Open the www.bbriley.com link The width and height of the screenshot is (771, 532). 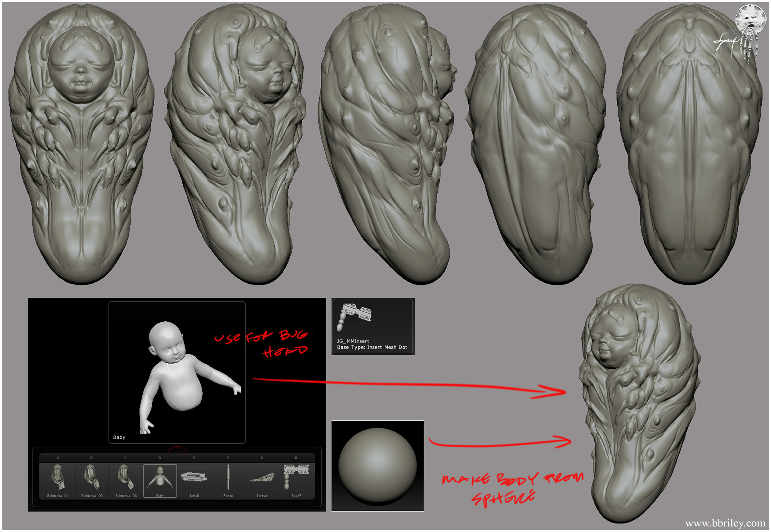725,523
